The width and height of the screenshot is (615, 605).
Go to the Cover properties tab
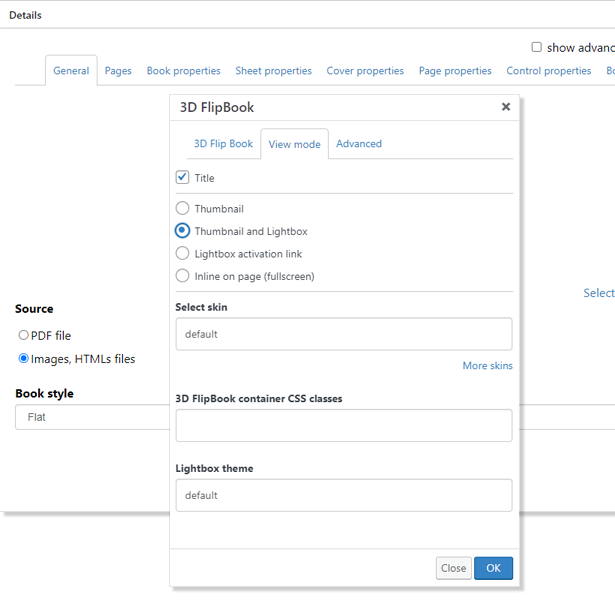tap(365, 71)
